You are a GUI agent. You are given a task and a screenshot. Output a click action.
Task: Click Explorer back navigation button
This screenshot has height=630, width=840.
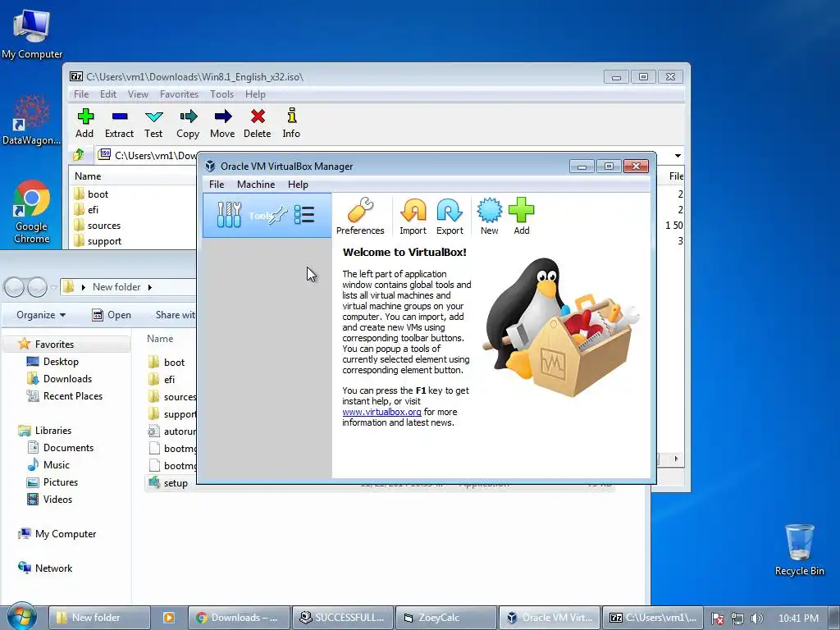15,288
